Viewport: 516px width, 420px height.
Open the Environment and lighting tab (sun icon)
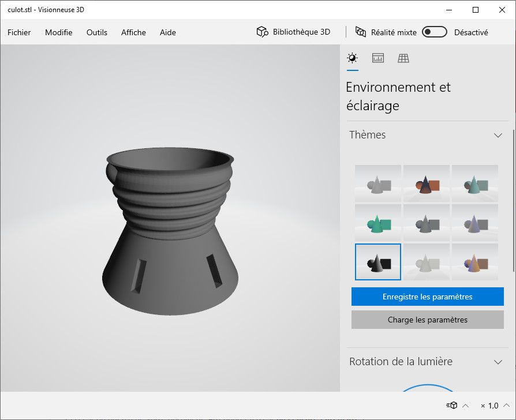352,58
